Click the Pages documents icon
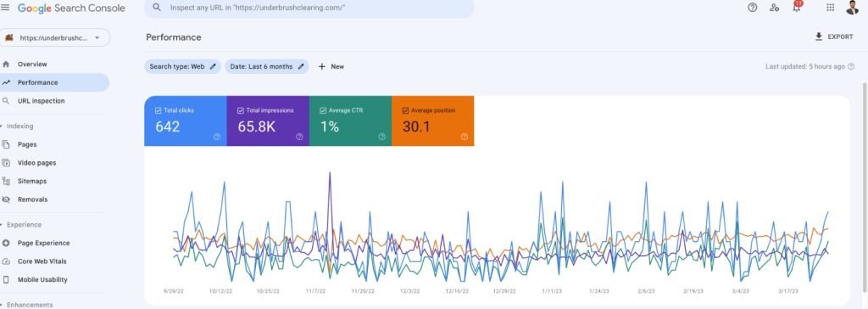The width and height of the screenshot is (868, 309). pos(6,144)
